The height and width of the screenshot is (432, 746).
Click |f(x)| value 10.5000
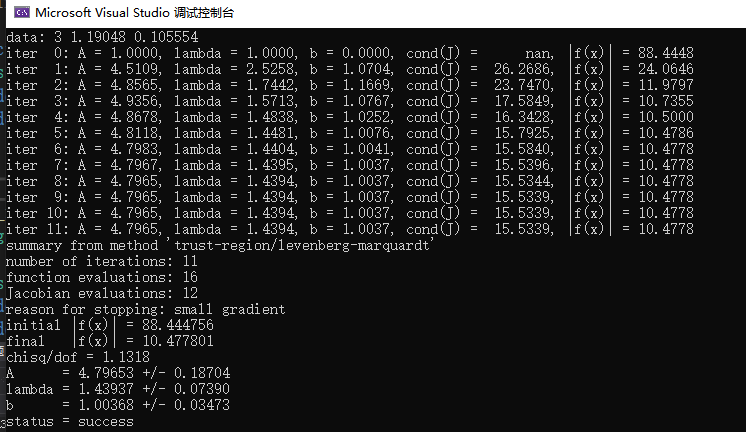(666, 117)
